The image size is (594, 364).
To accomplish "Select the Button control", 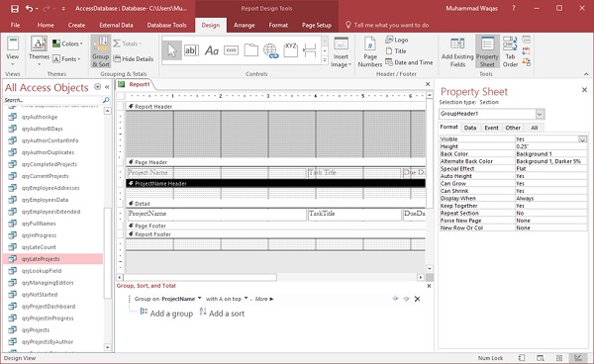I will pos(231,50).
